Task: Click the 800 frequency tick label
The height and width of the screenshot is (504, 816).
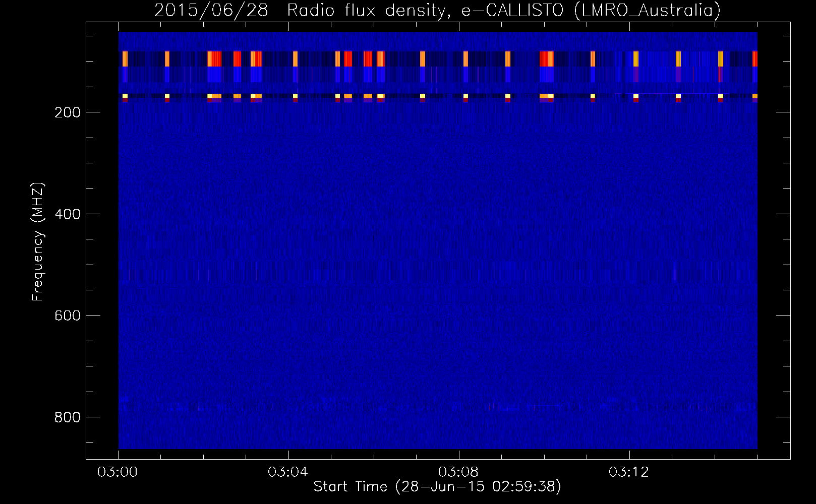Action: coord(67,417)
